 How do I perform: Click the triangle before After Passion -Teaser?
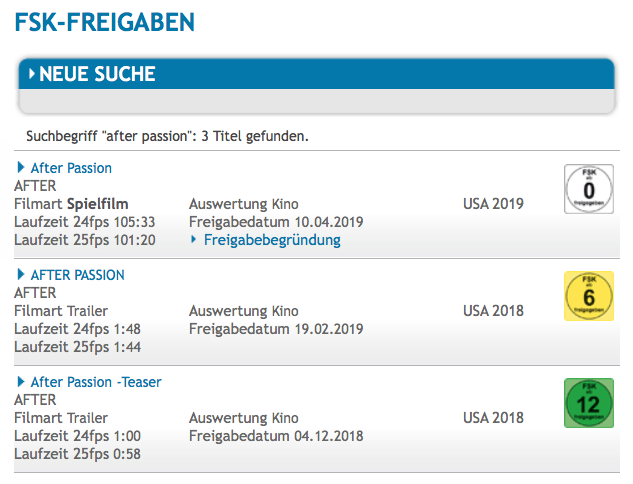coord(21,381)
